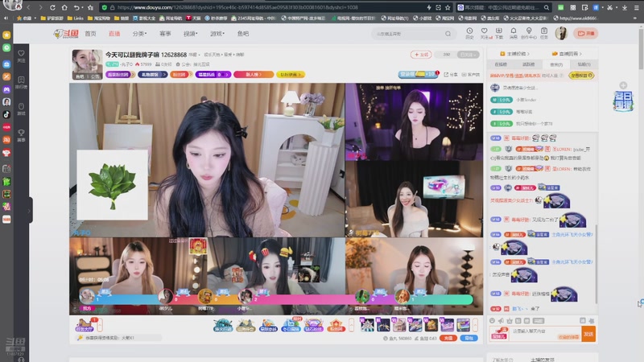644x362 pixels.
Task: Open the 赛事 nav item
Action: [165, 34]
